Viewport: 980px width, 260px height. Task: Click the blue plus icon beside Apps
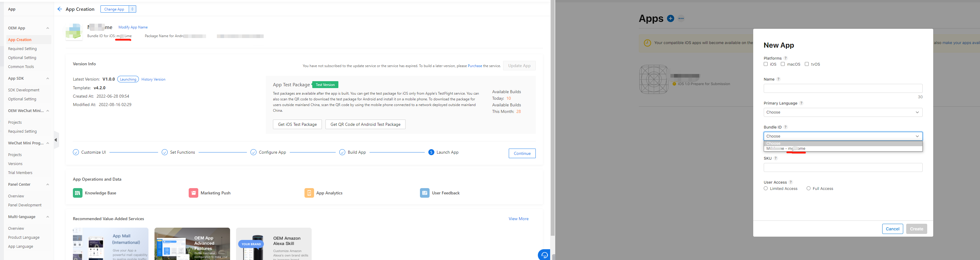pos(670,18)
